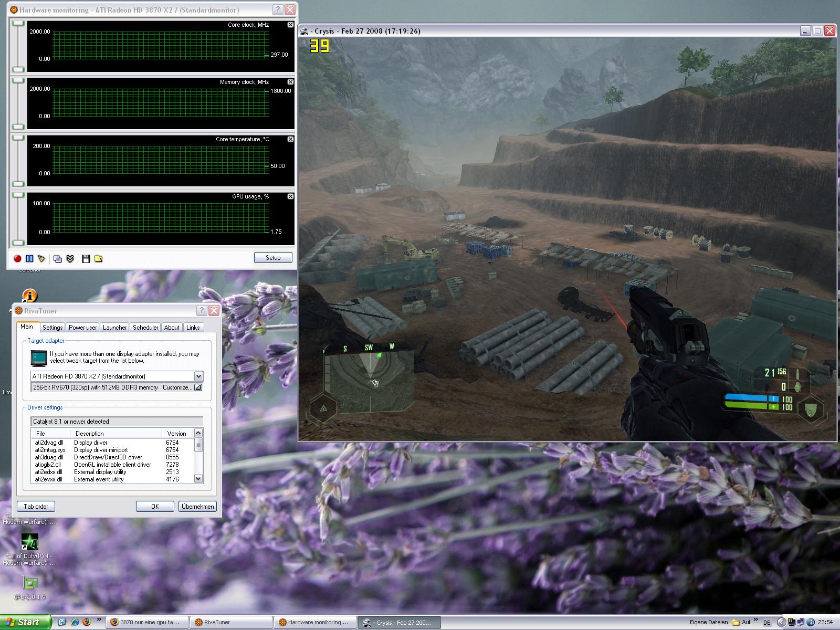The image size is (840, 630).
Task: Click the red record button in Hardware monitoring
Action: [17, 259]
